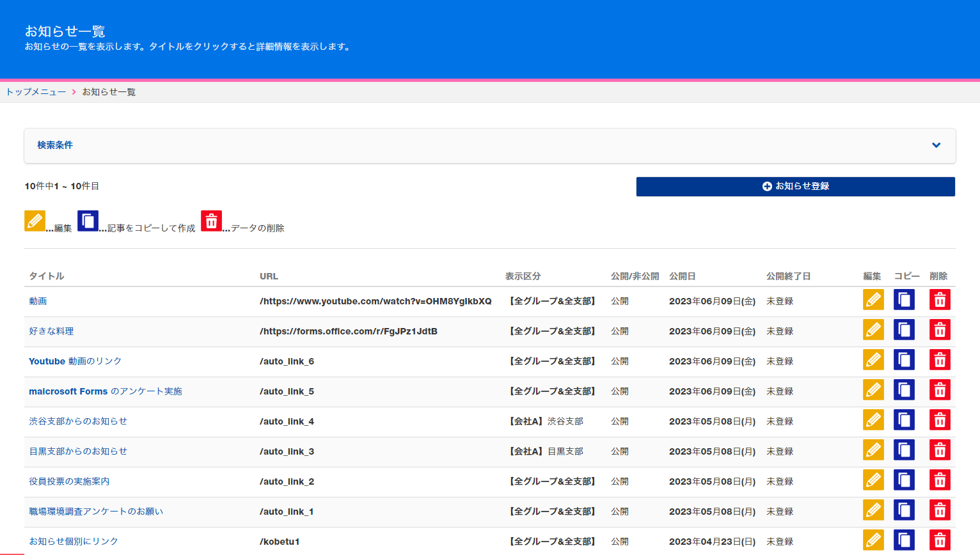Expand the 検索条件 panel chevron
Screen dimensions: 980x555
click(936, 145)
